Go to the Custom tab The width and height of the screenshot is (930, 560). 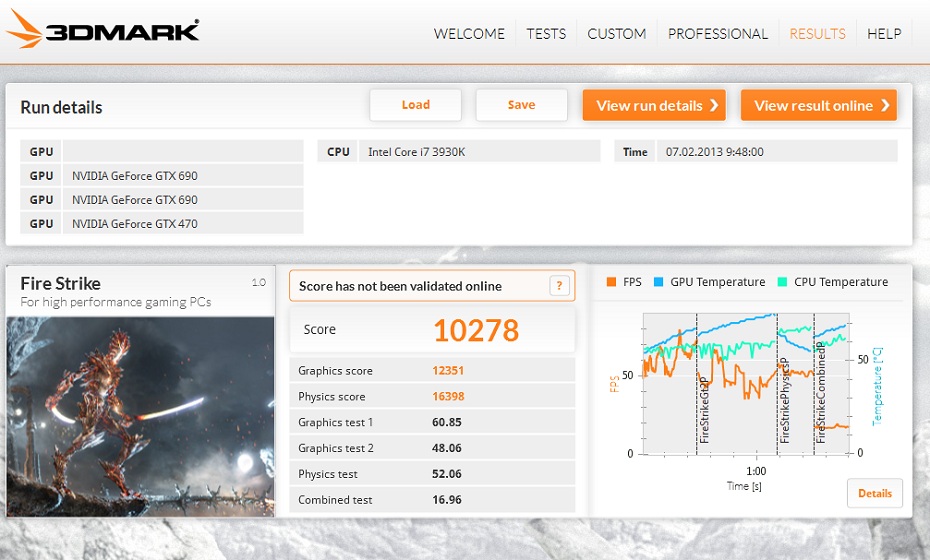(616, 34)
